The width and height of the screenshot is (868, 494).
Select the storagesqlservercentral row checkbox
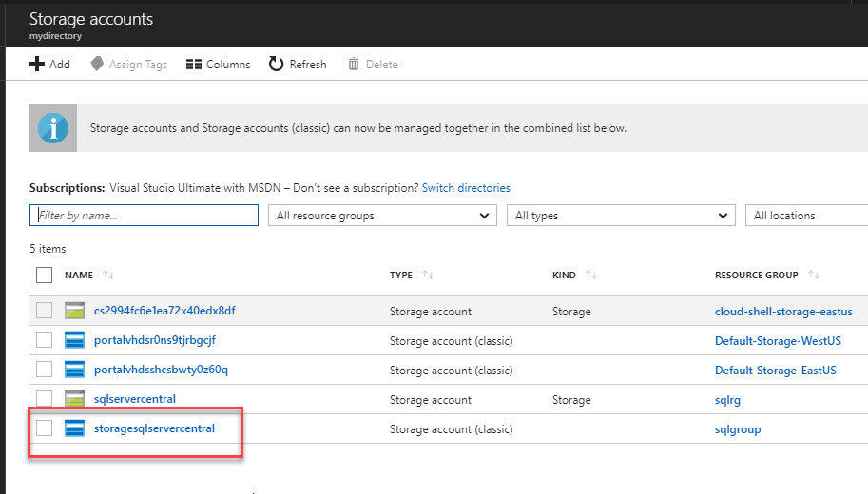45,428
